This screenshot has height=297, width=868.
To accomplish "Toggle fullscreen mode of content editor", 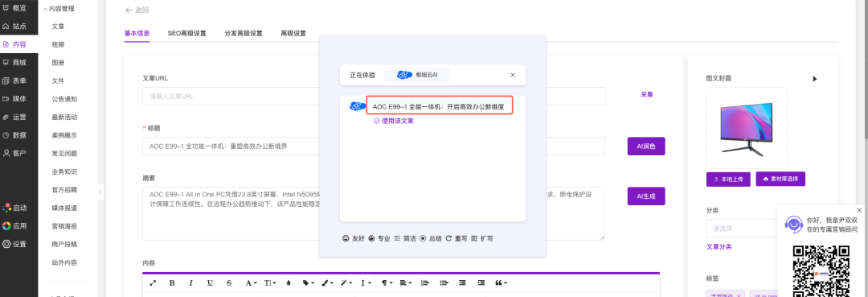I will (x=153, y=283).
